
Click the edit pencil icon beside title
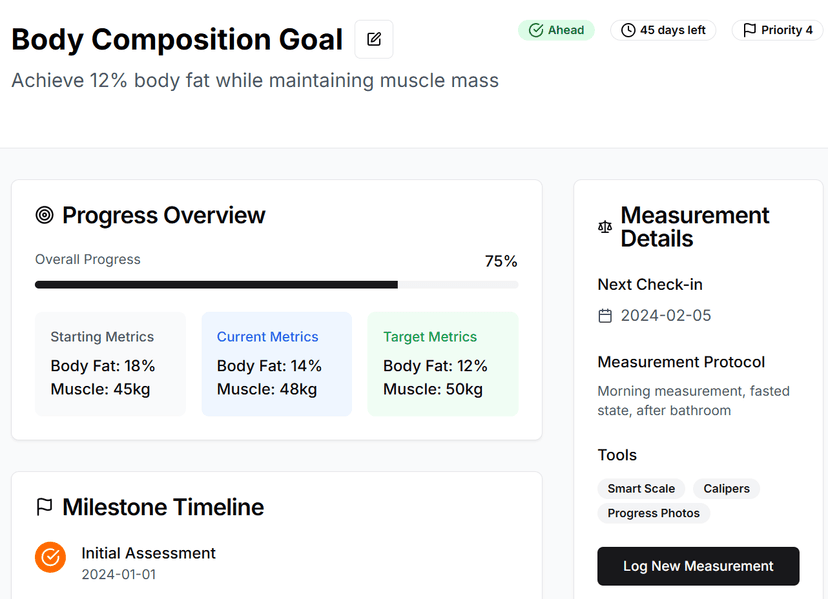pos(374,39)
